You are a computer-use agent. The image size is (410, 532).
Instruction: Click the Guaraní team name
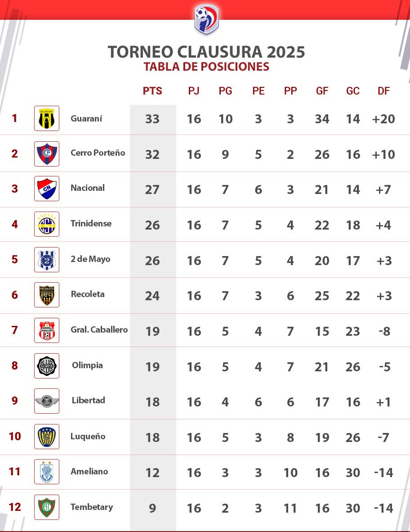point(86,119)
